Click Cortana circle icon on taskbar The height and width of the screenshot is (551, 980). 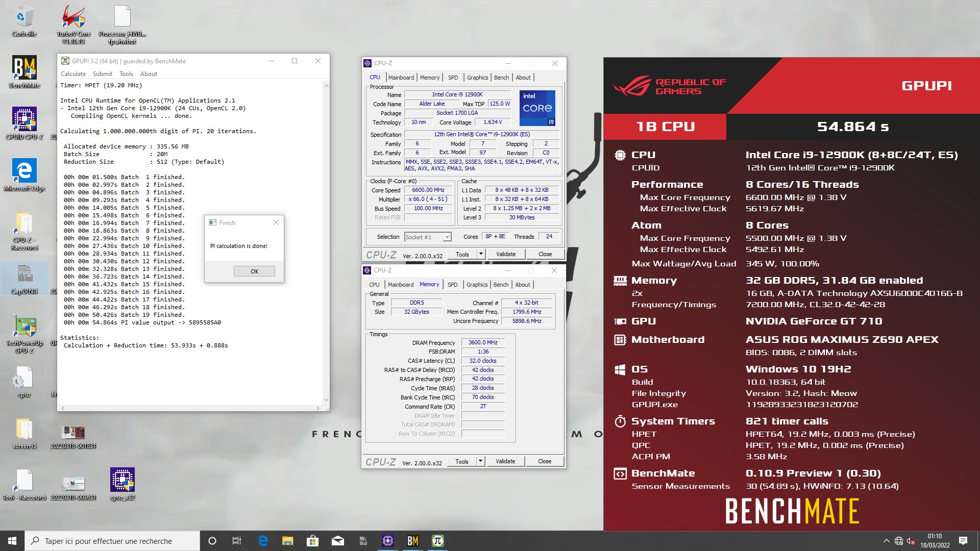click(x=212, y=541)
